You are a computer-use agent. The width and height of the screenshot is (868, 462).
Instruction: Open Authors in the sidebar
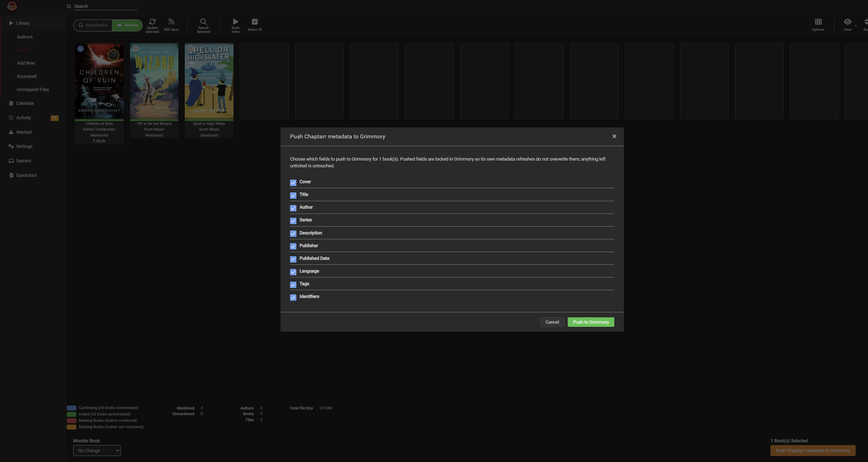click(25, 37)
